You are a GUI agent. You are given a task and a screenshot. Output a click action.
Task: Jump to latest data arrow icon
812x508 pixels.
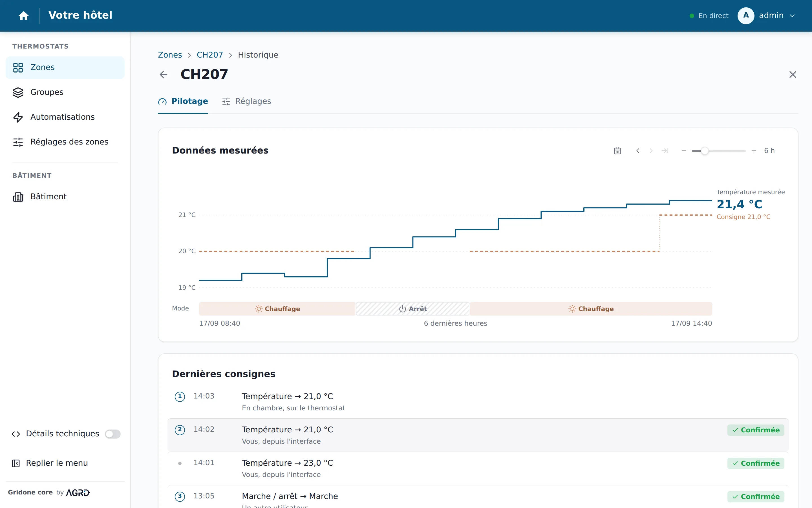tap(665, 151)
